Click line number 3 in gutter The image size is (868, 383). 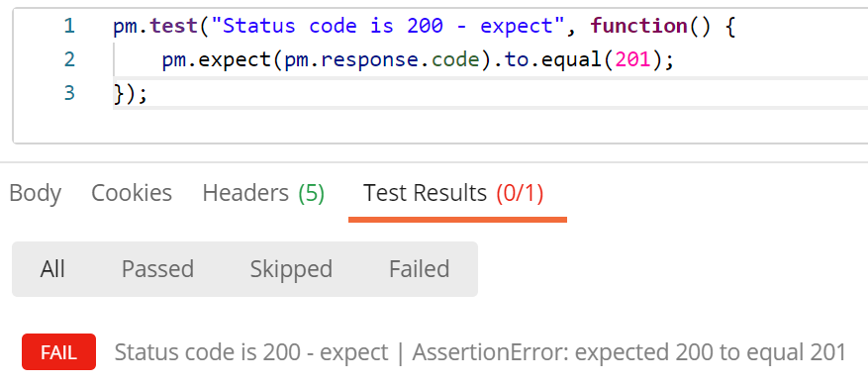tap(69, 92)
